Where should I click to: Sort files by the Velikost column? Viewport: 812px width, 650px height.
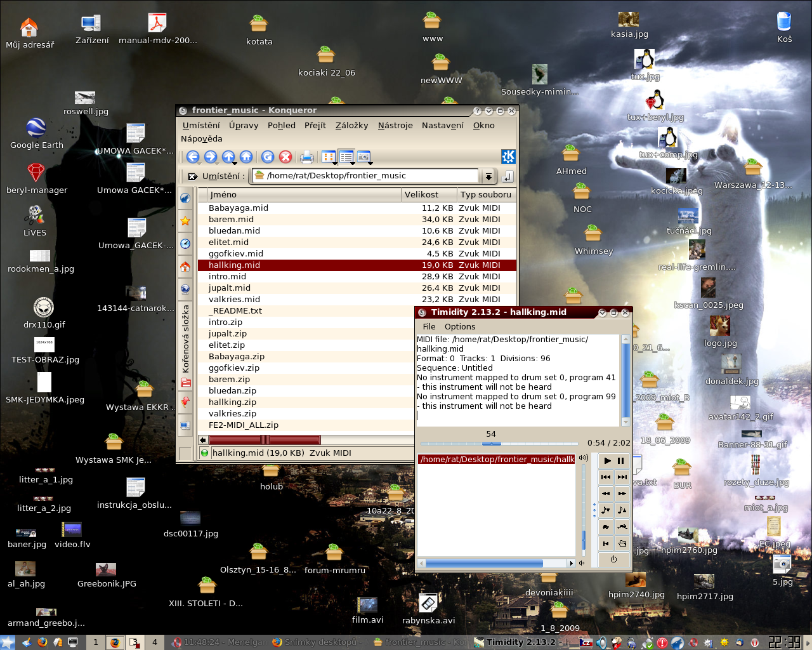tap(429, 195)
